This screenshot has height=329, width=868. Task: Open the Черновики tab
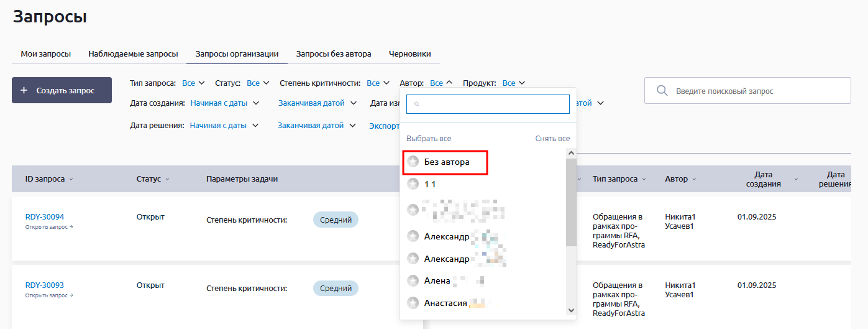[x=409, y=53]
